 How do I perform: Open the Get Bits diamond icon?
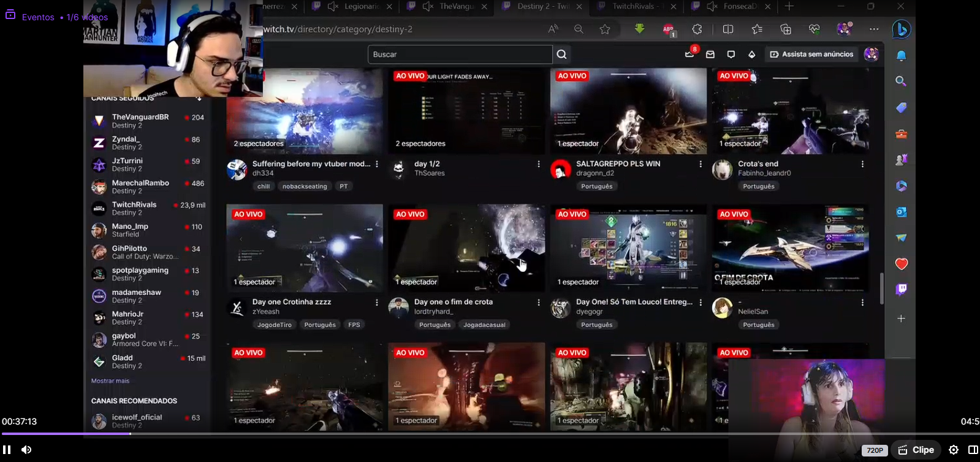[751, 55]
